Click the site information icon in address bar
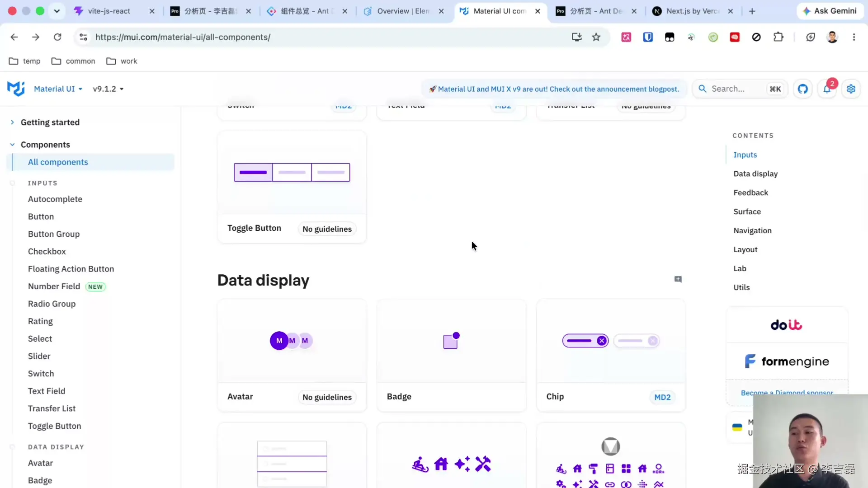868x488 pixels. (x=83, y=37)
